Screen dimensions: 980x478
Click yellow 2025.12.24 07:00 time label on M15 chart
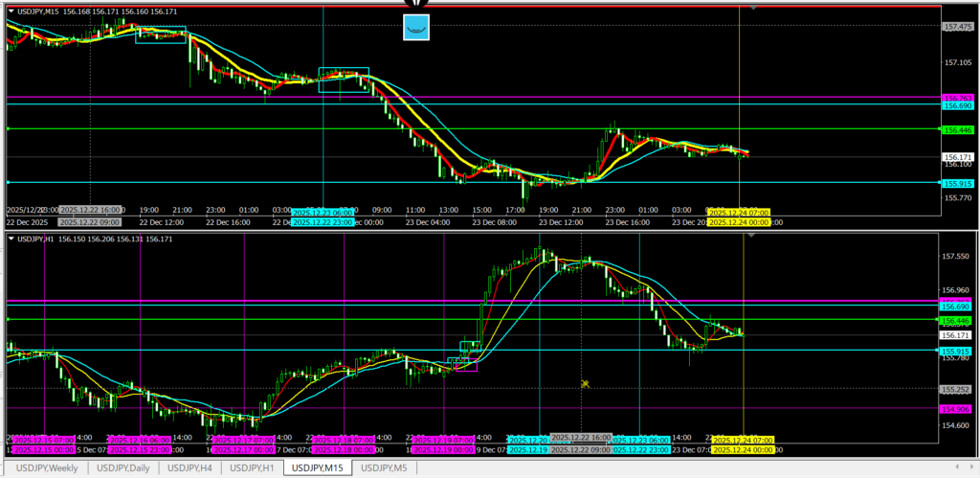[x=738, y=212]
